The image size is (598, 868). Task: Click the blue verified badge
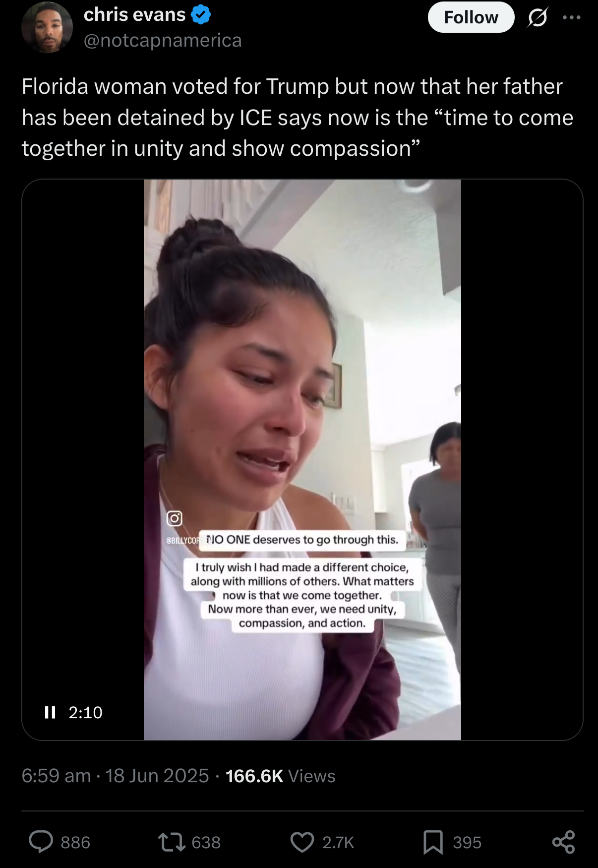[x=201, y=15]
